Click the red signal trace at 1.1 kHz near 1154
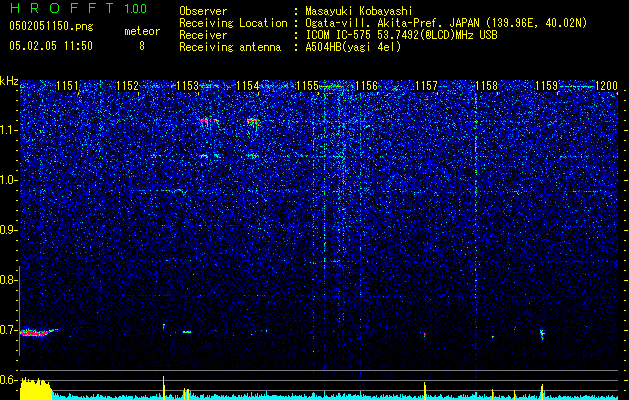The width and height of the screenshot is (629, 400). click(253, 120)
